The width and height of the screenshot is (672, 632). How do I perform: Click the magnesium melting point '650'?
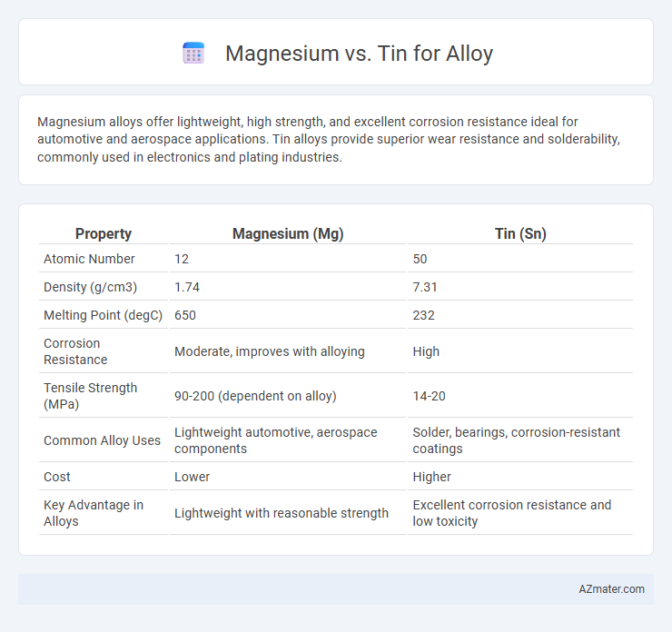185,315
